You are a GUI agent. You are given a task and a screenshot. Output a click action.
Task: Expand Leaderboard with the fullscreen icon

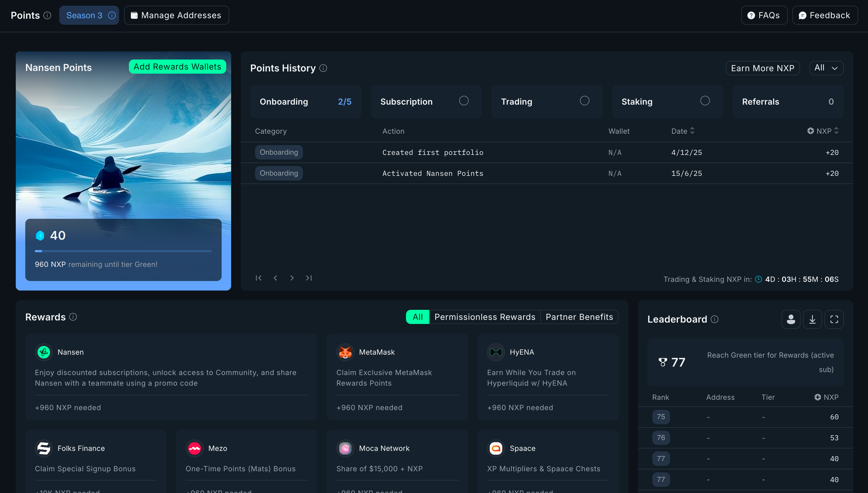834,319
